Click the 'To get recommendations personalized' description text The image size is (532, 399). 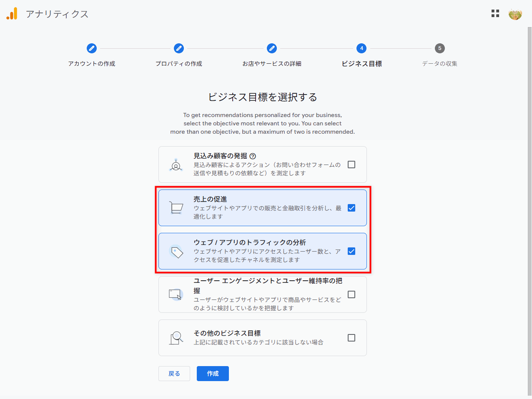coord(263,123)
